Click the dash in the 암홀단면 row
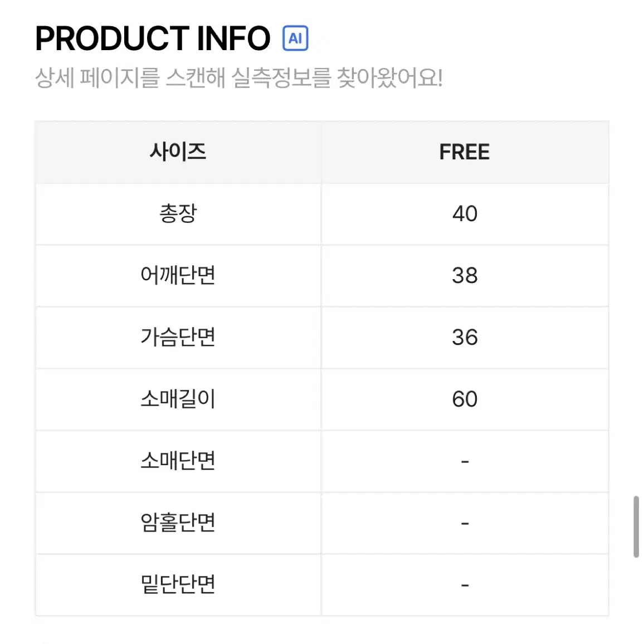The width and height of the screenshot is (644, 644). click(465, 523)
